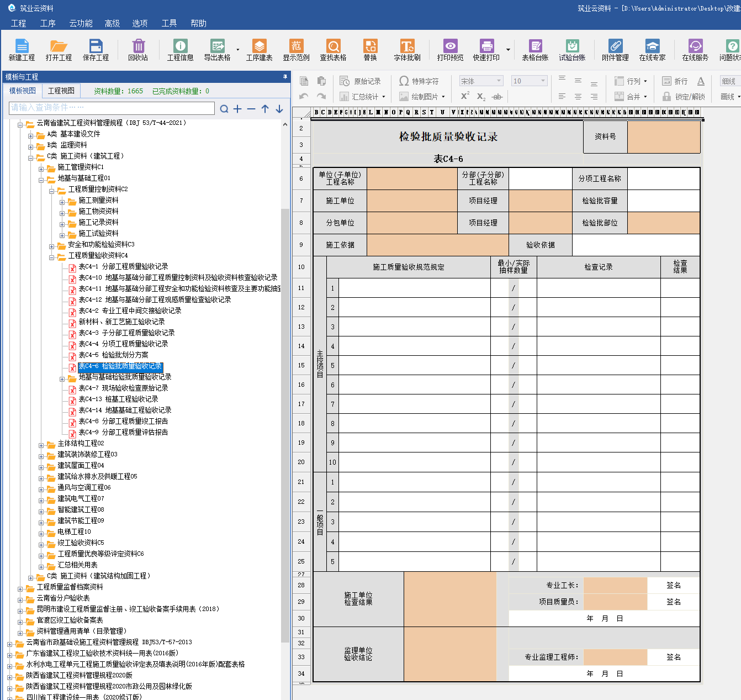Open the 工程 menu
This screenshot has height=700, width=741.
click(18, 23)
